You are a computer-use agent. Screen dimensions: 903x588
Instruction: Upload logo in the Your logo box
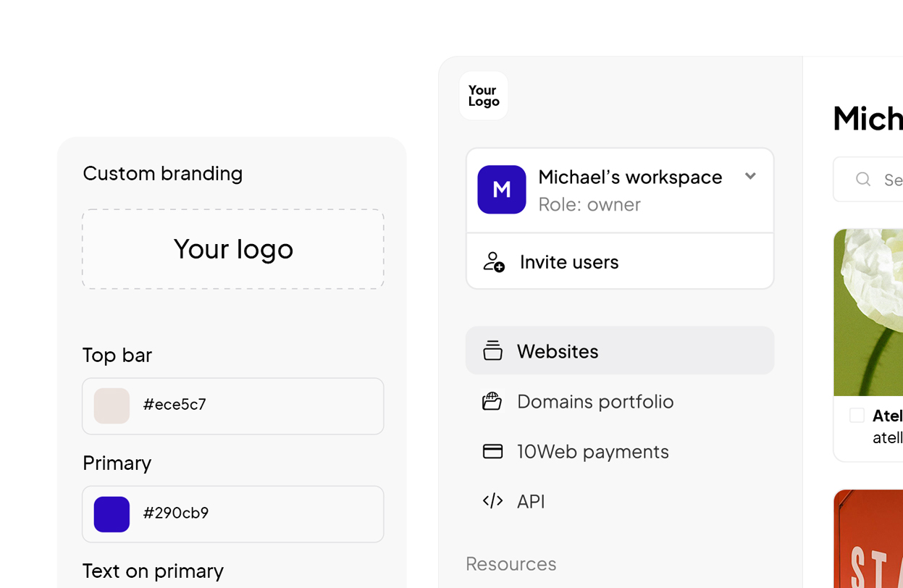pyautogui.click(x=233, y=249)
